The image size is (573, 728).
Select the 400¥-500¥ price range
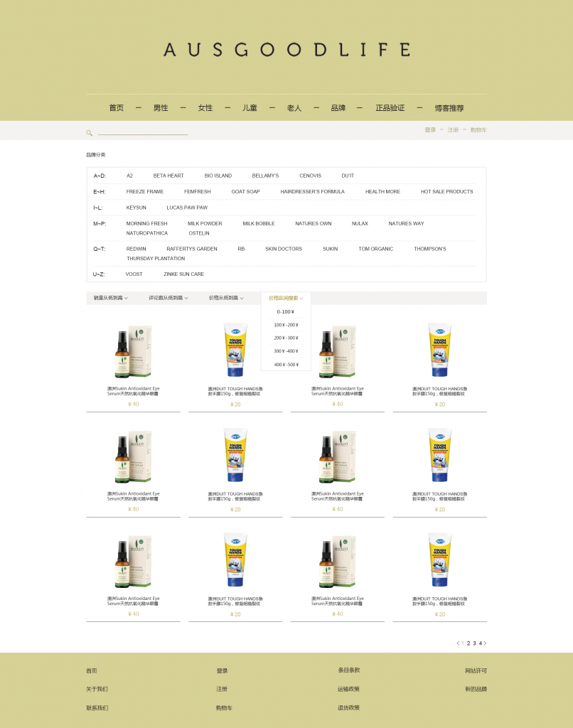click(286, 365)
